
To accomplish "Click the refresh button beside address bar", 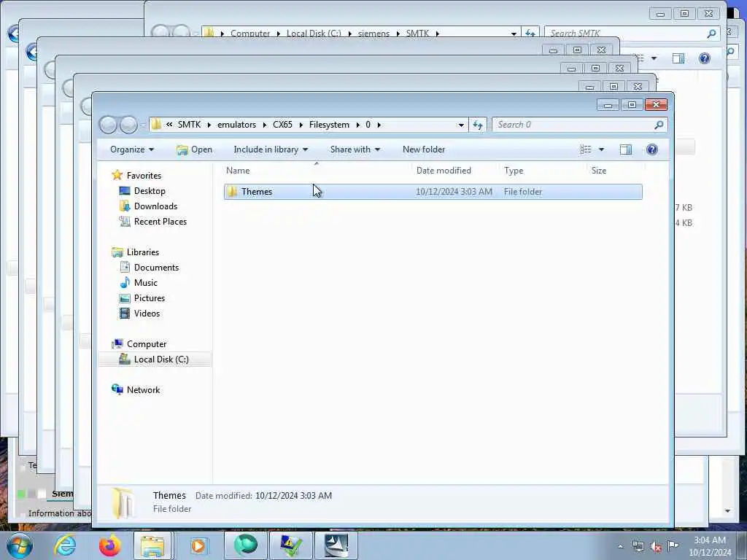I will tap(477, 125).
